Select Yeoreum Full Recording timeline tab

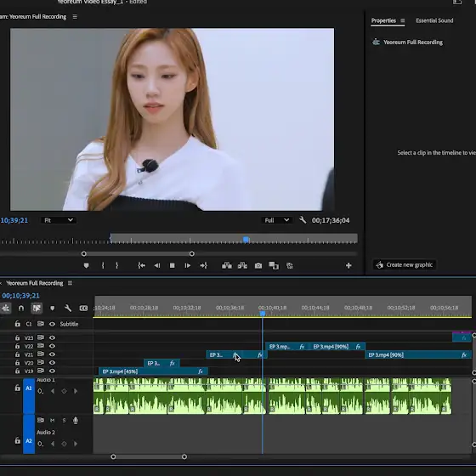point(35,283)
